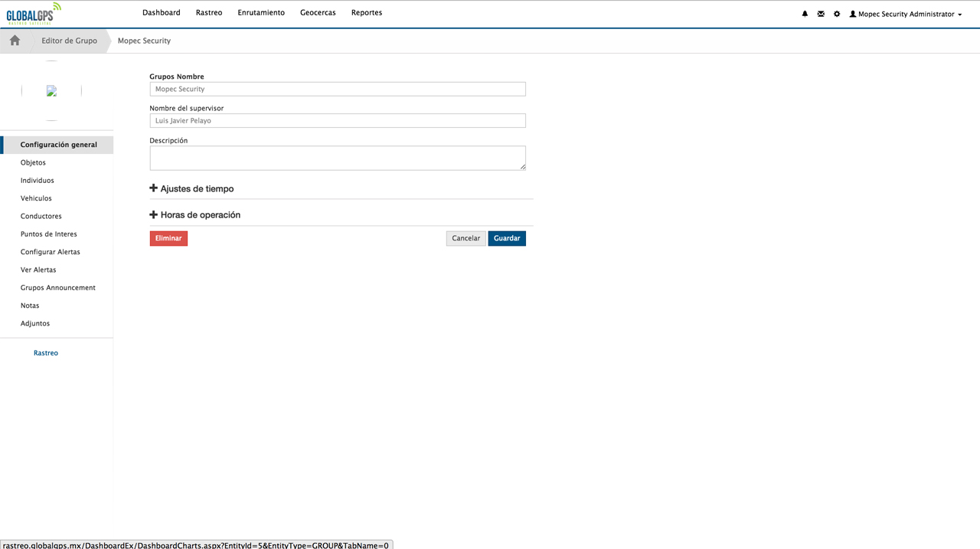Open the Reportes menu
Viewport: 980px width, 549px height.
(x=366, y=12)
